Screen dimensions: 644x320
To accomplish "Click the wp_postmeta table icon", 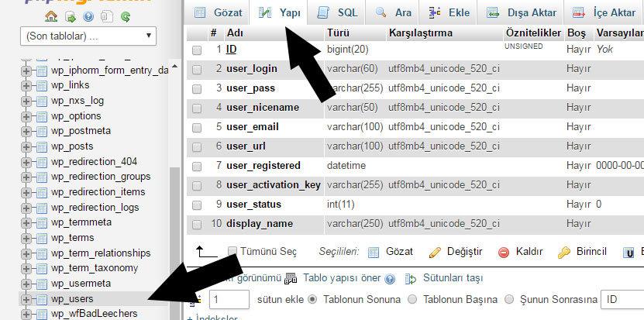I will (x=42, y=131).
